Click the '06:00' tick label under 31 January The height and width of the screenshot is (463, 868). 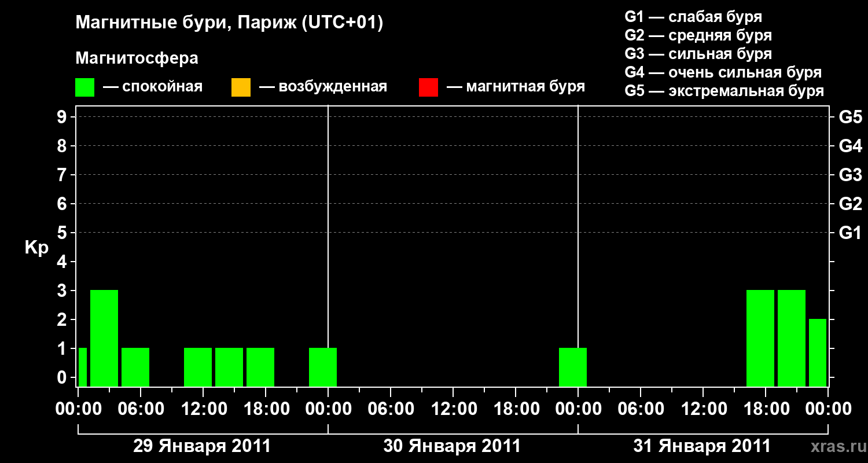coord(641,409)
